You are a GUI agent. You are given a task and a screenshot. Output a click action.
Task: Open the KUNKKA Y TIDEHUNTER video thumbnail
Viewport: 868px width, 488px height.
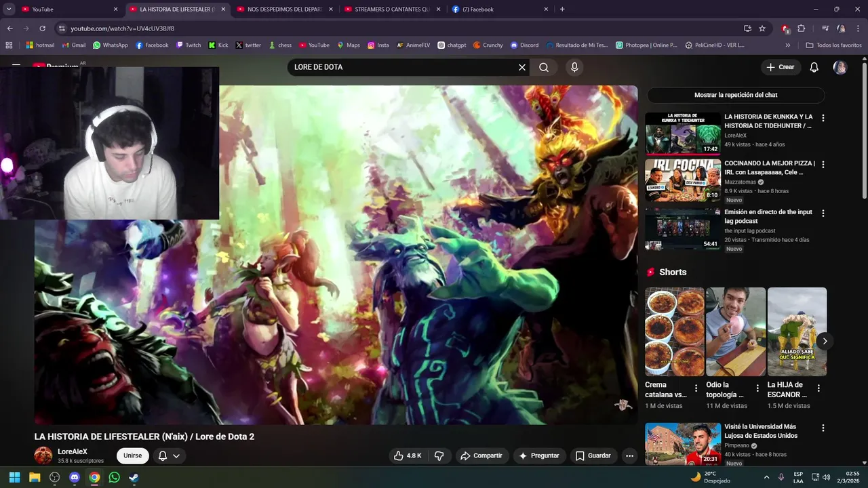pos(683,134)
